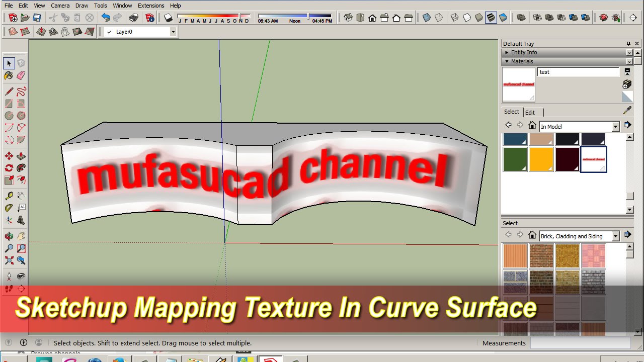The width and height of the screenshot is (644, 362).
Task: Open lower materials Details arrow menu
Action: pyautogui.click(x=627, y=234)
